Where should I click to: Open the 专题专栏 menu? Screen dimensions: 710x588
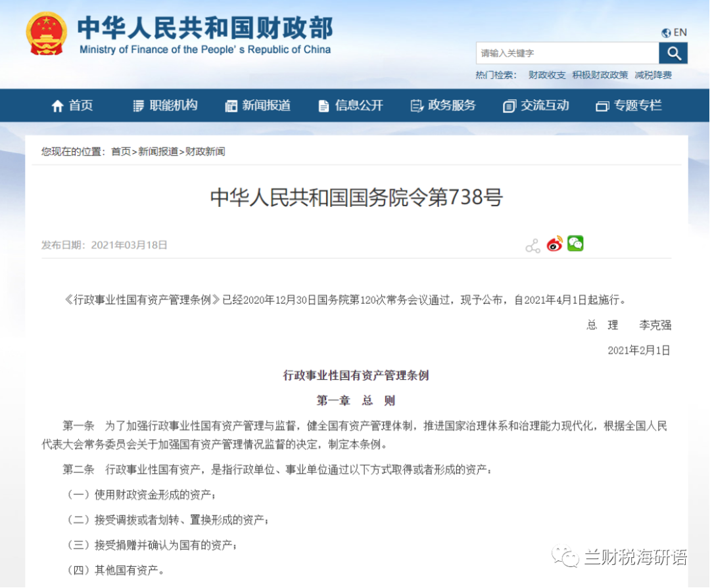click(x=638, y=106)
